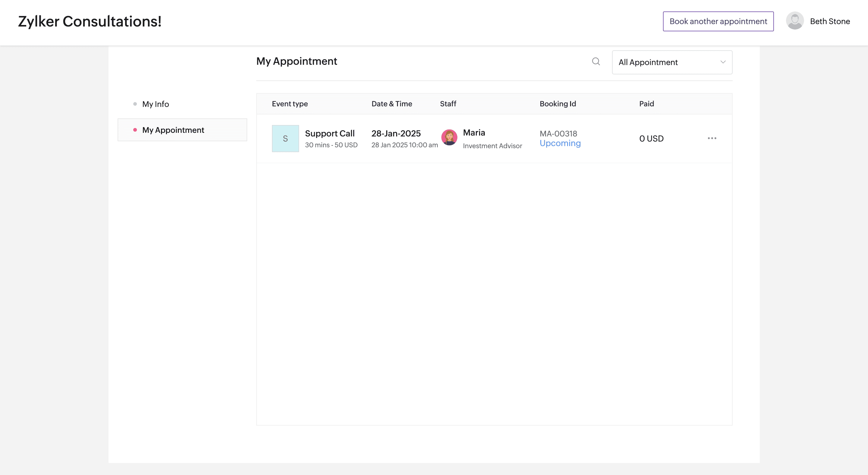
Task: Click Beth Stone's profile avatar
Action: tap(794, 21)
